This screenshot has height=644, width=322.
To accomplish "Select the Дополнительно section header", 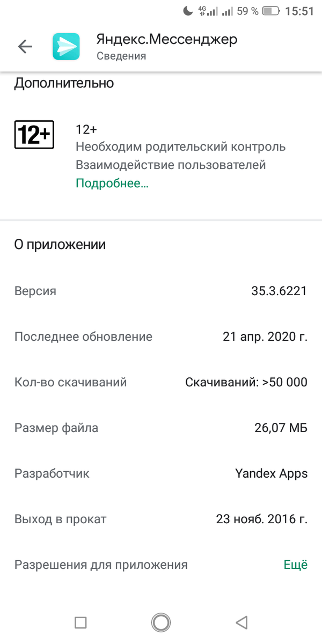I will click(x=64, y=83).
